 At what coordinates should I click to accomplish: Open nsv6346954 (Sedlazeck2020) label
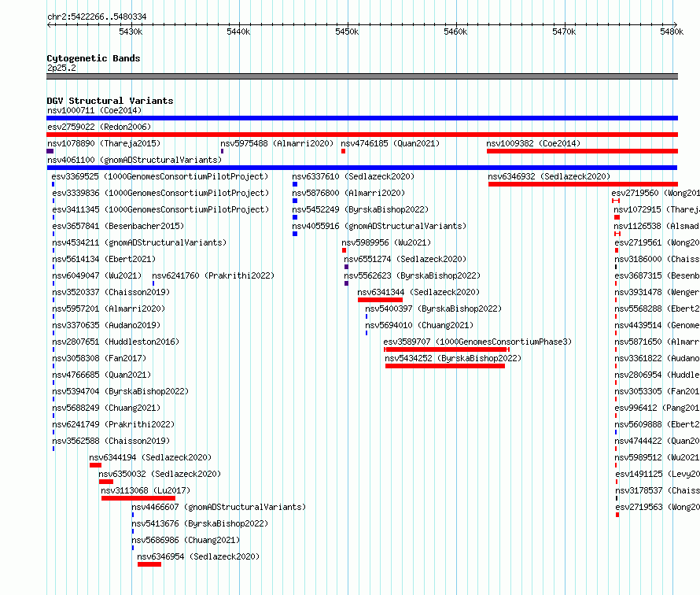coord(198,556)
